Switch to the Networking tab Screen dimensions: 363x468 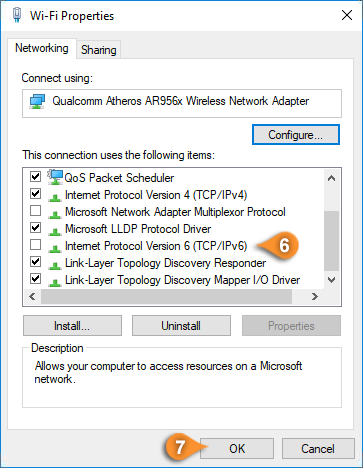point(42,48)
